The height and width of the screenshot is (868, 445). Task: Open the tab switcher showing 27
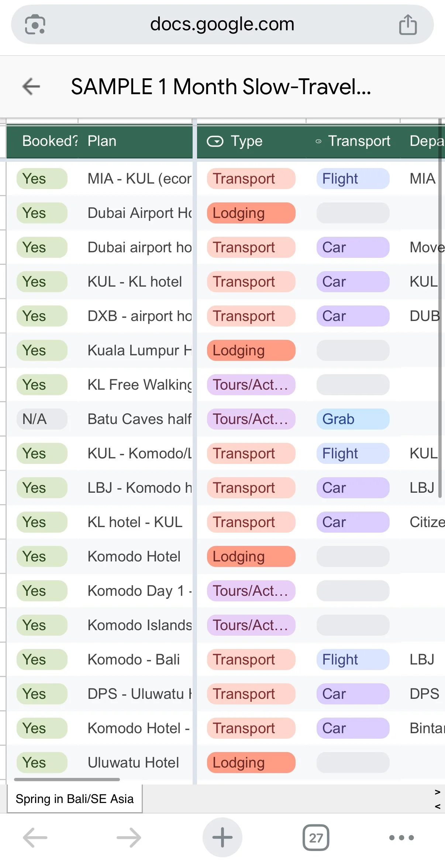pyautogui.click(x=316, y=837)
